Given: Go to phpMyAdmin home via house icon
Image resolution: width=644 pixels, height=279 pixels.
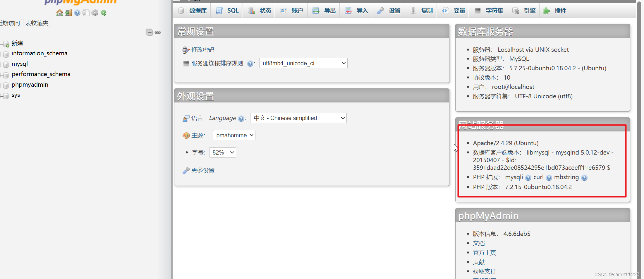Looking at the screenshot, I should [60, 13].
